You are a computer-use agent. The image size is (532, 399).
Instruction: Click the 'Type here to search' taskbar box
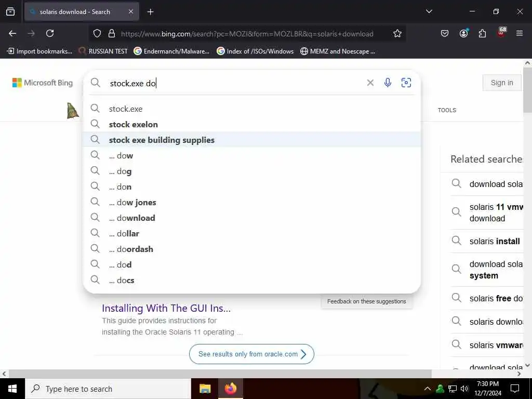pos(108,389)
